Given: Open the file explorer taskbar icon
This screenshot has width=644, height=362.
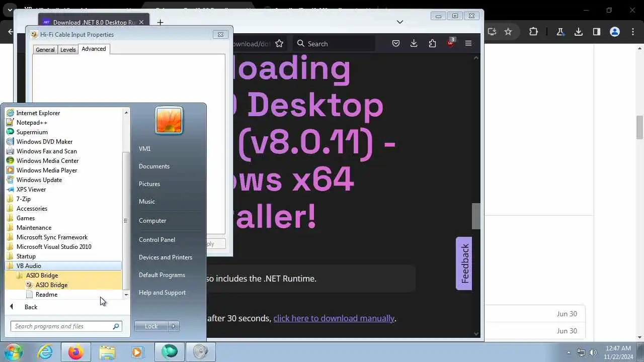Looking at the screenshot, I should pos(107,352).
